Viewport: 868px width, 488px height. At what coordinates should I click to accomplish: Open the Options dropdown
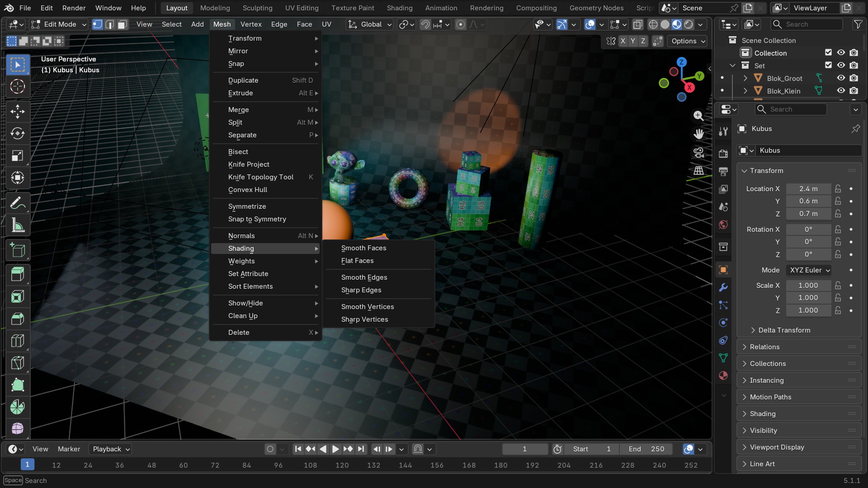688,41
